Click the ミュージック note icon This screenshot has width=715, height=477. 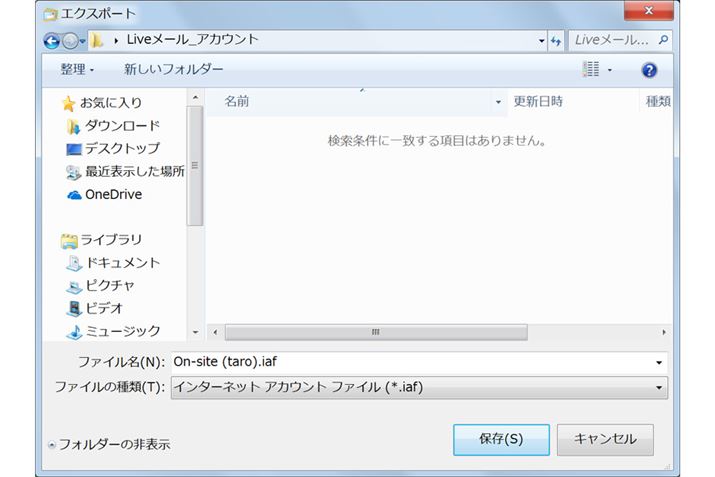coord(74,332)
